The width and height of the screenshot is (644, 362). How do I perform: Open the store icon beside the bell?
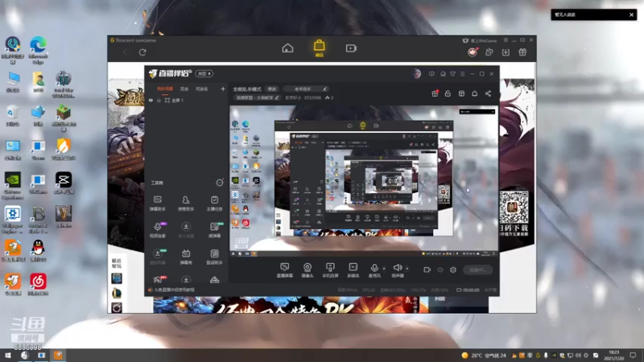tap(461, 93)
